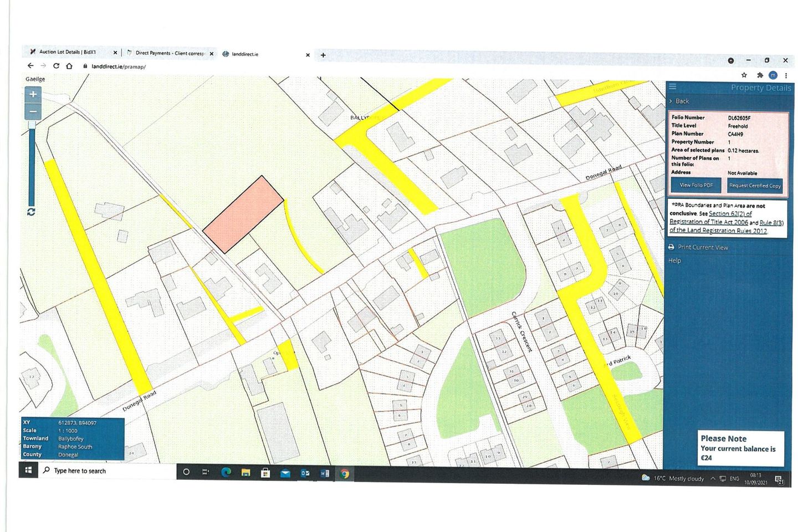The height and width of the screenshot is (532, 798).
Task: Click the browser home icon
Action: point(69,65)
